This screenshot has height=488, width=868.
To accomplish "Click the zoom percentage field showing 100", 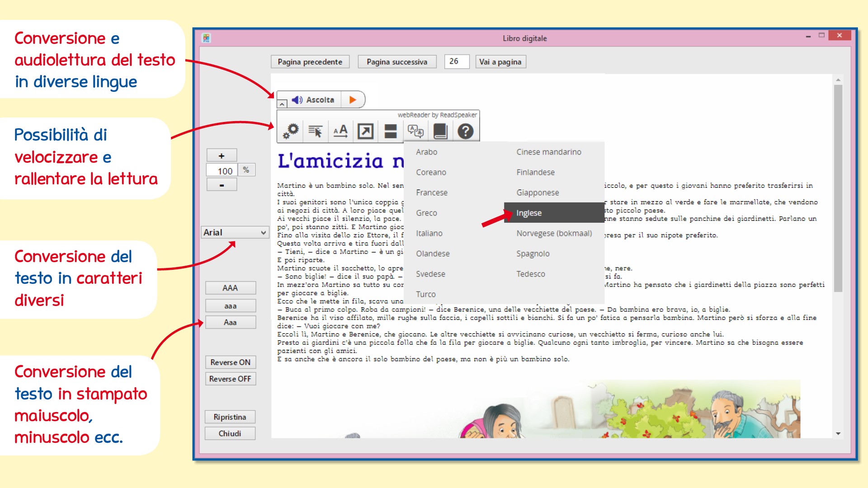I will click(222, 170).
